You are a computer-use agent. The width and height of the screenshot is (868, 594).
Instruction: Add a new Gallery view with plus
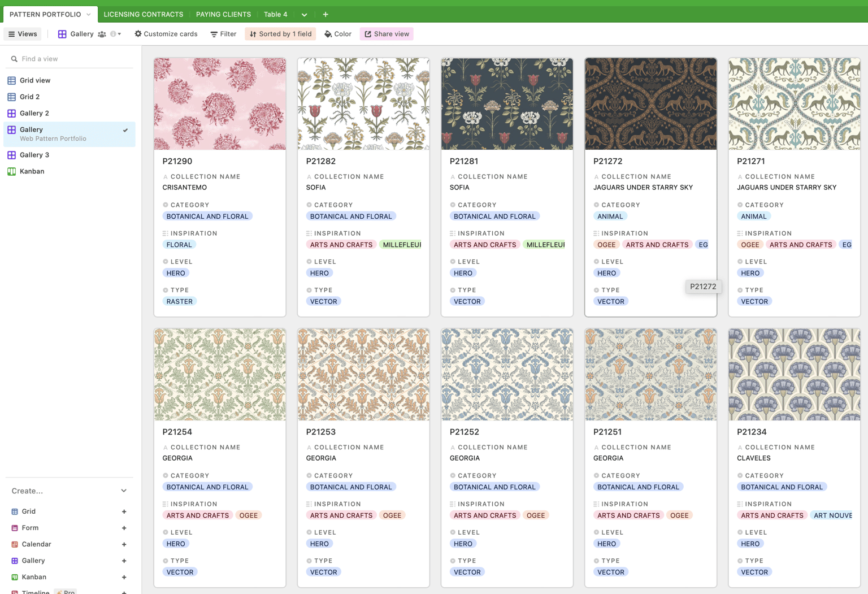124,561
